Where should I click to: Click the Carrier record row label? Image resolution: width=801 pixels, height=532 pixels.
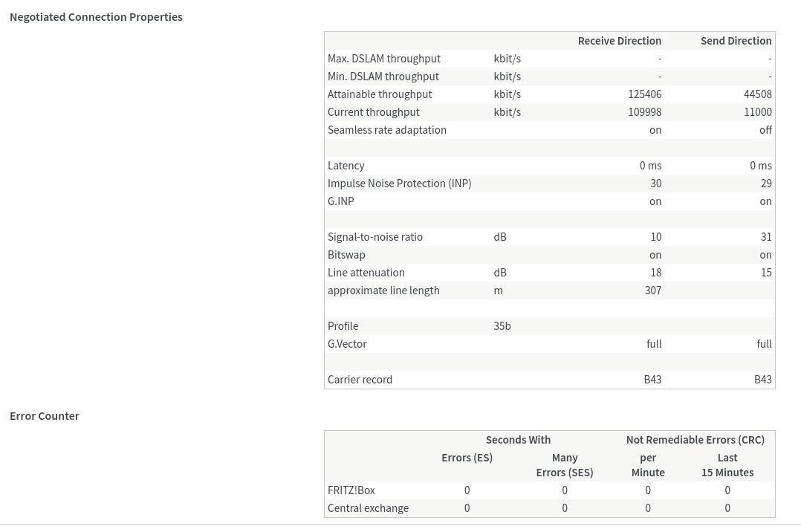360,380
